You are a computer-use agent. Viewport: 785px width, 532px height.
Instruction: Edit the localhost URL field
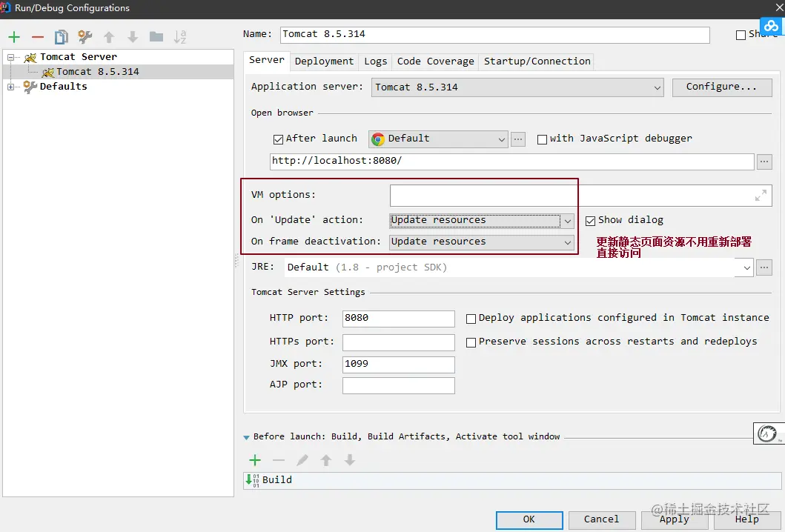511,161
